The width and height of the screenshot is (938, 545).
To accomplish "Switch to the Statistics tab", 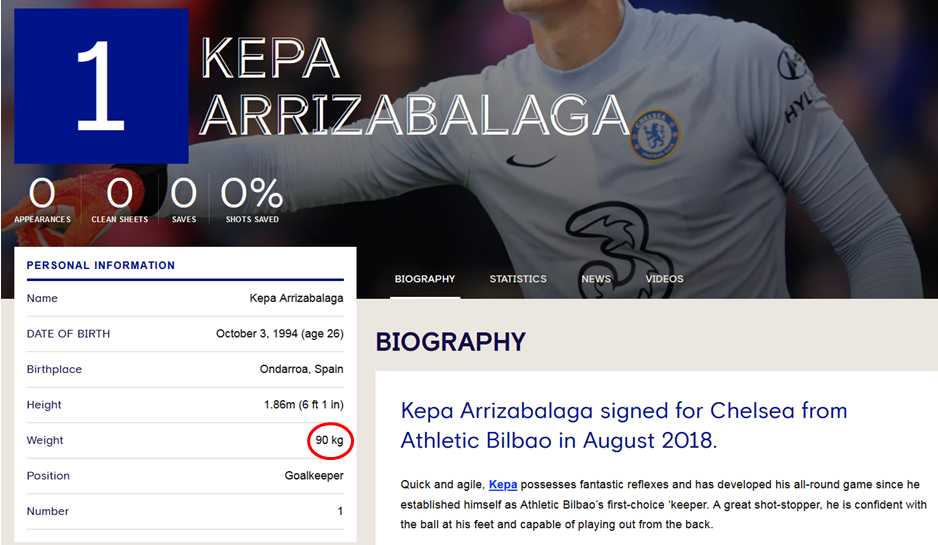I will [518, 279].
